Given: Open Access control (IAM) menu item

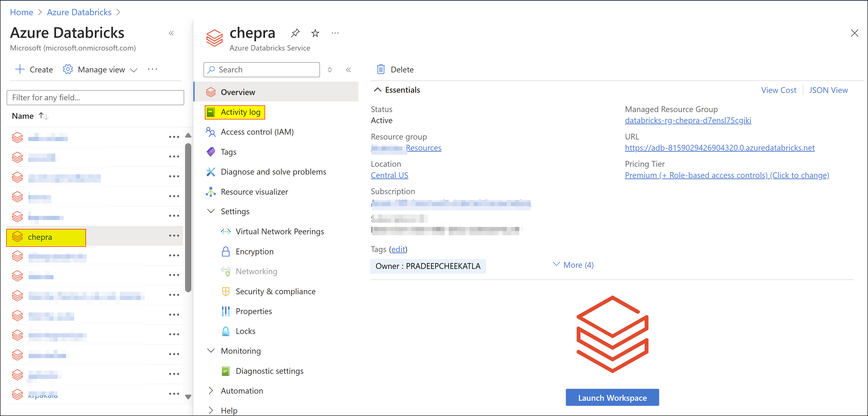Looking at the screenshot, I should click(257, 132).
